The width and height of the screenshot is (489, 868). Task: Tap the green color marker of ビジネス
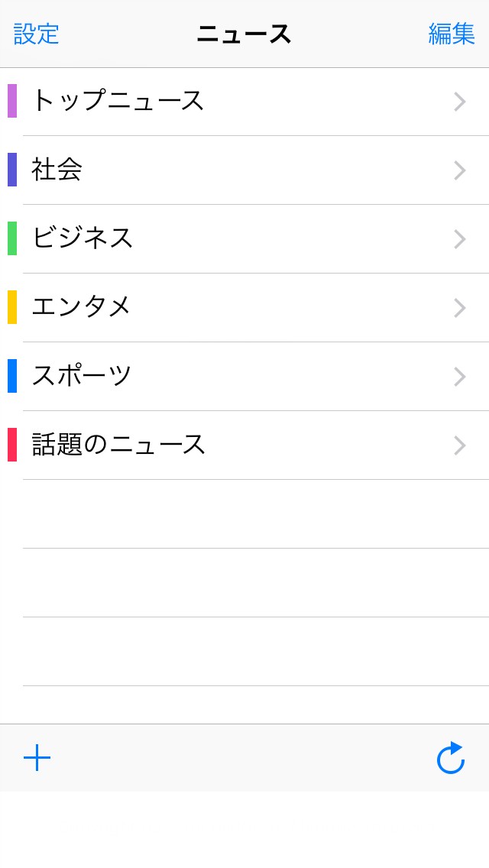(12, 238)
